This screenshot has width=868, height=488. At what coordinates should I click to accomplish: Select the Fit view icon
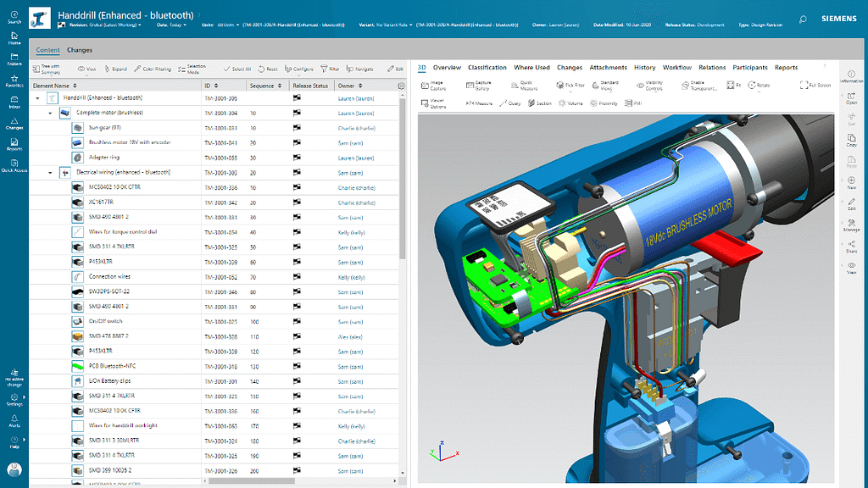[x=733, y=86]
